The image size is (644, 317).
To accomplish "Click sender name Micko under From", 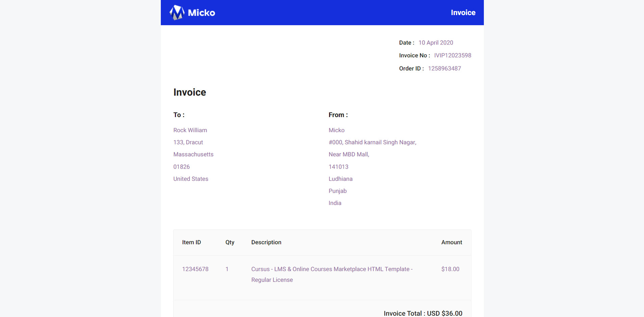I will click(336, 131).
